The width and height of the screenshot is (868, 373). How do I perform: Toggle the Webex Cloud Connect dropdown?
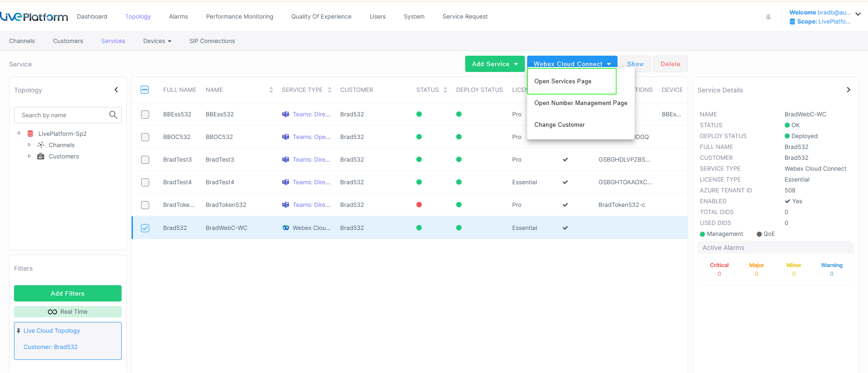(572, 62)
